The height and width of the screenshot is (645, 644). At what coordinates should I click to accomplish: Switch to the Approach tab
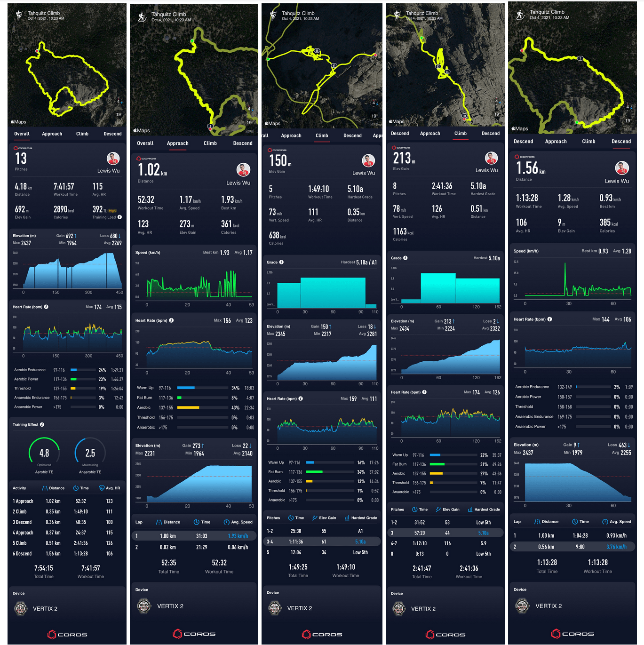point(52,134)
